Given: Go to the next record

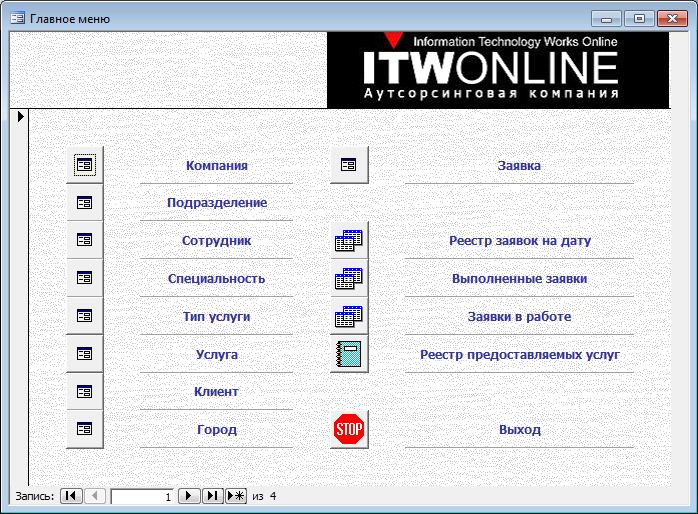Looking at the screenshot, I should pyautogui.click(x=189, y=496).
